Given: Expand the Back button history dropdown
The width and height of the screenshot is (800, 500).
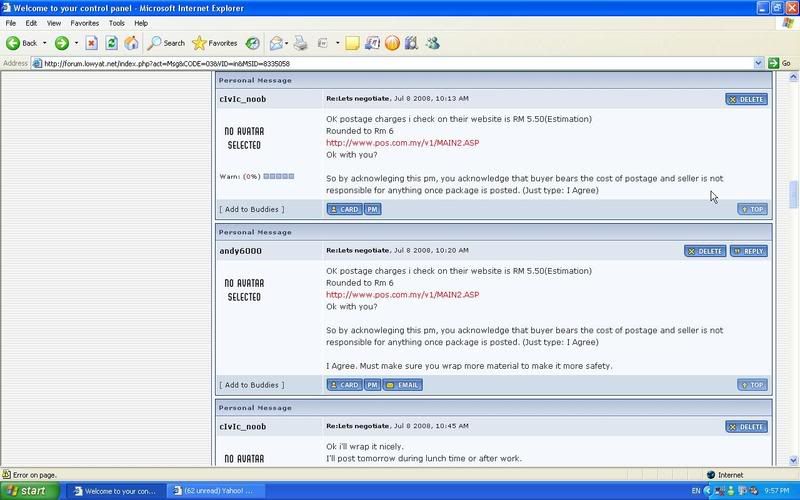Looking at the screenshot, I should coord(45,43).
